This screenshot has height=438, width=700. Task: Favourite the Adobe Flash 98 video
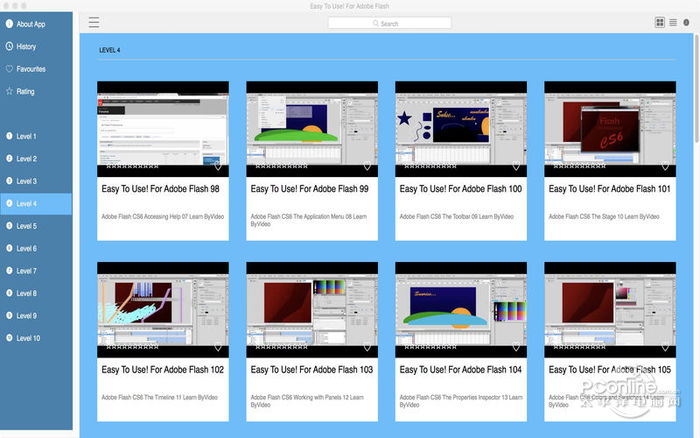coord(218,166)
